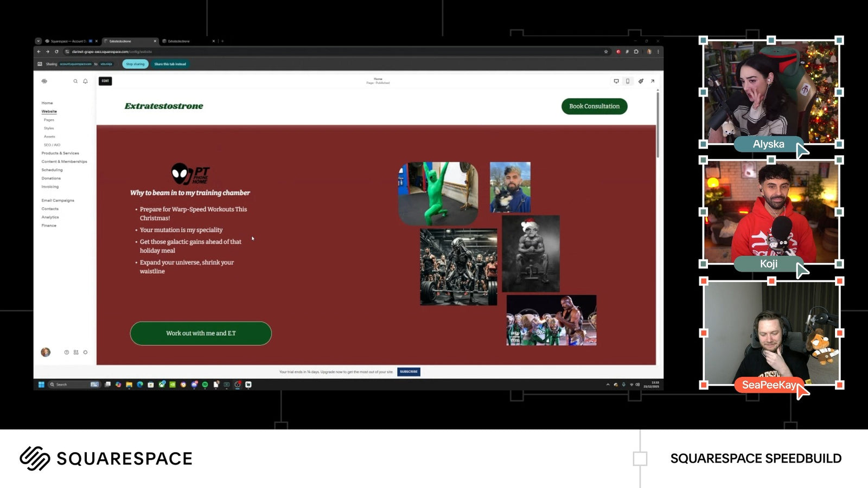Open the account avatar in the sidebar
The image size is (868, 488).
point(46,352)
